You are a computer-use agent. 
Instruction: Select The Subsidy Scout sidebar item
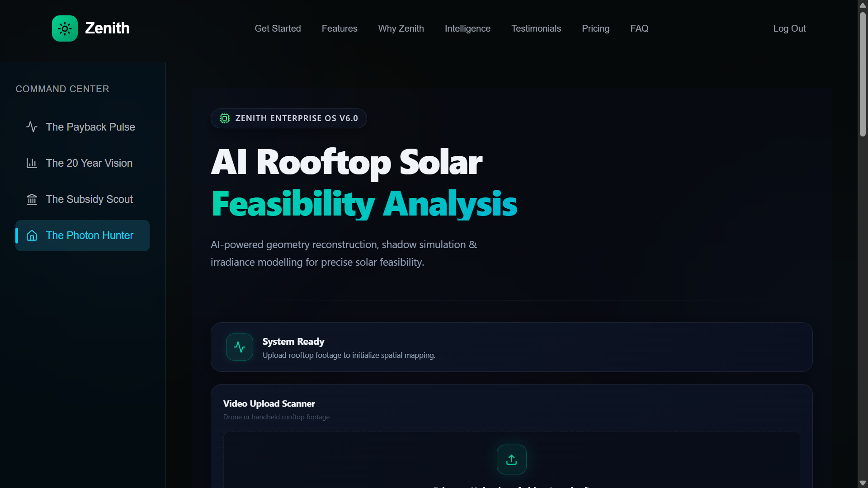tap(90, 199)
